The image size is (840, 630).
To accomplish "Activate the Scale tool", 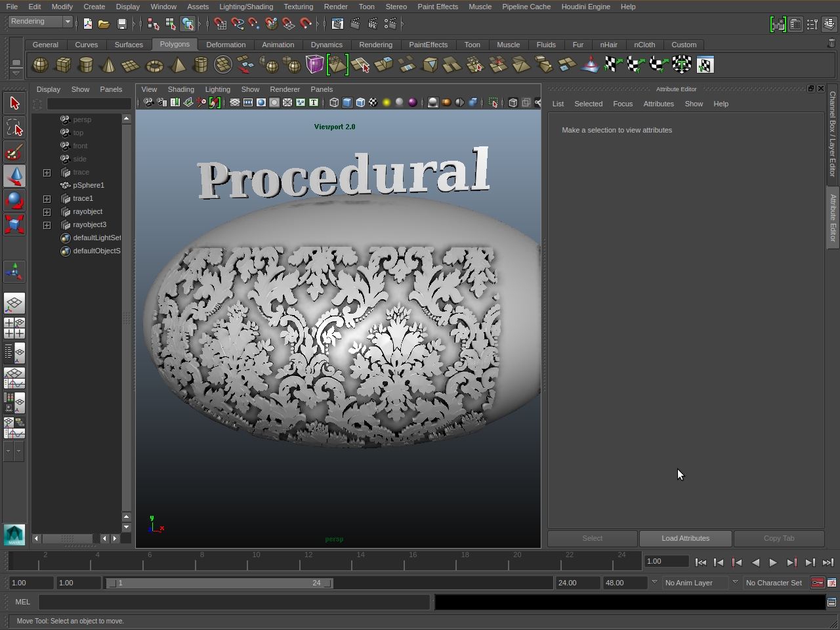I will [x=14, y=224].
